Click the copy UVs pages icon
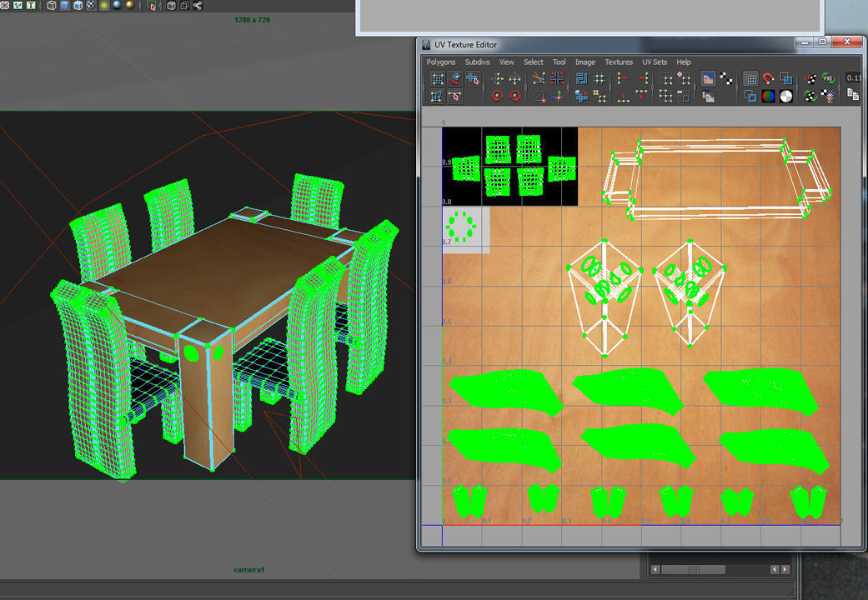 point(853,95)
